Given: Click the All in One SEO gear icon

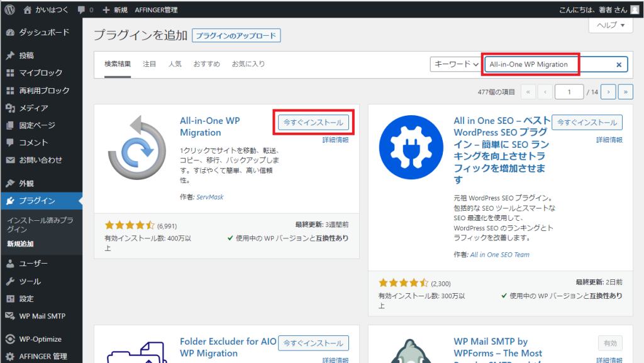Looking at the screenshot, I should point(411,147).
